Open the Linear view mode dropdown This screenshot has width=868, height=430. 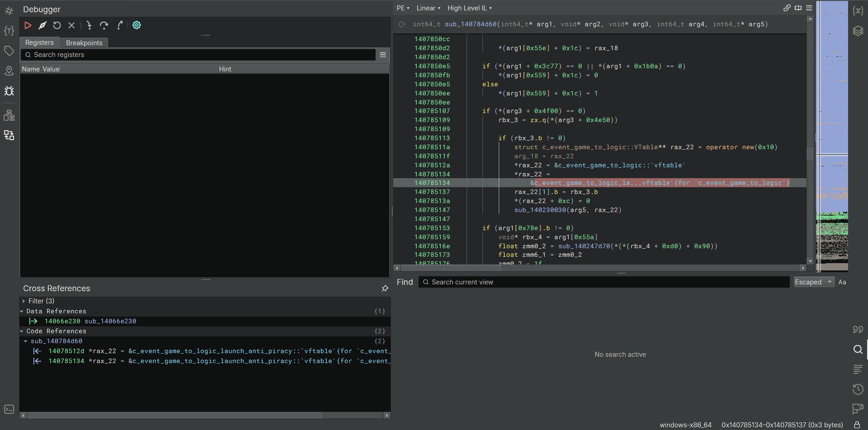(428, 8)
